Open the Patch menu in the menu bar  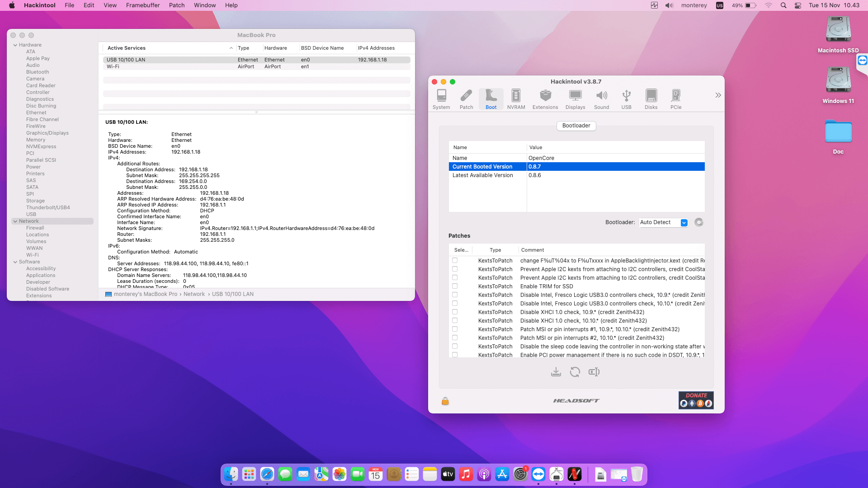click(177, 5)
